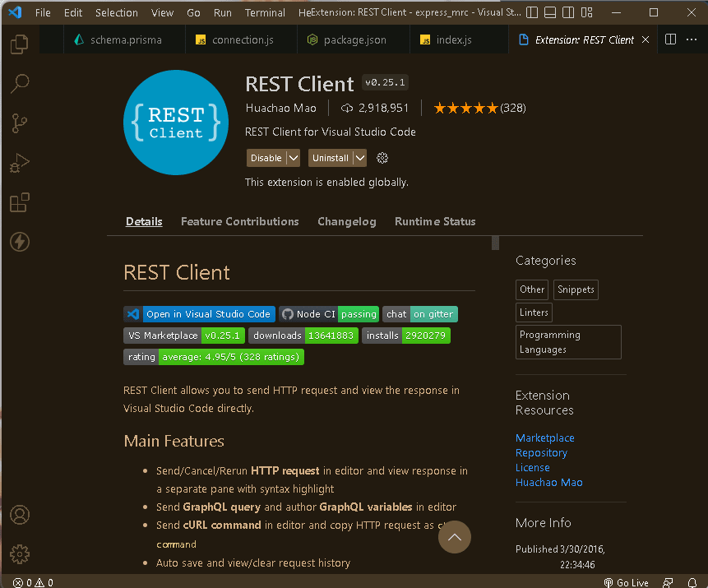Click the scroll-to-top arrow button
708x588 pixels.
click(x=454, y=537)
